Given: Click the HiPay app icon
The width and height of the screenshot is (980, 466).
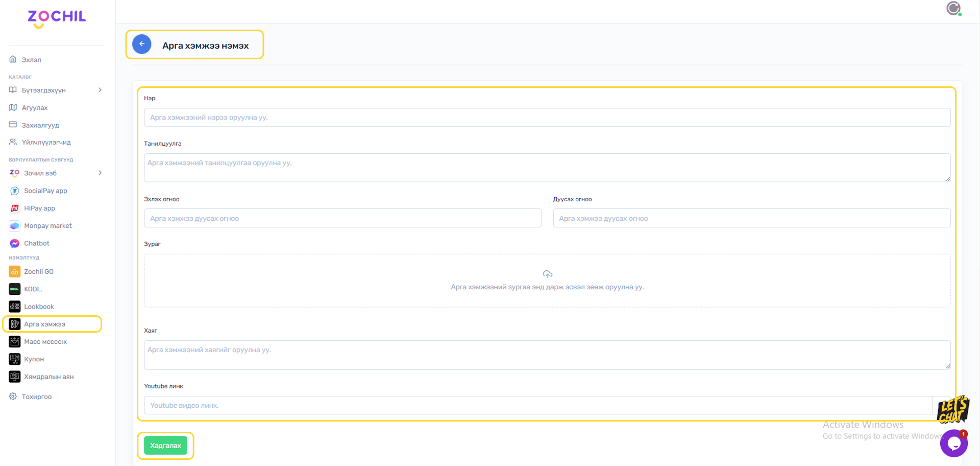Looking at the screenshot, I should tap(15, 208).
